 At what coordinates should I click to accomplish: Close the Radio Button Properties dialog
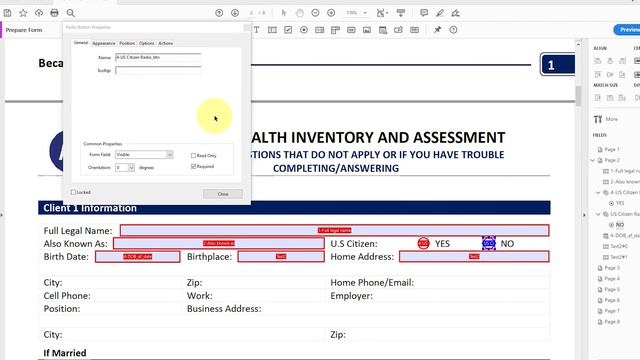click(223, 194)
